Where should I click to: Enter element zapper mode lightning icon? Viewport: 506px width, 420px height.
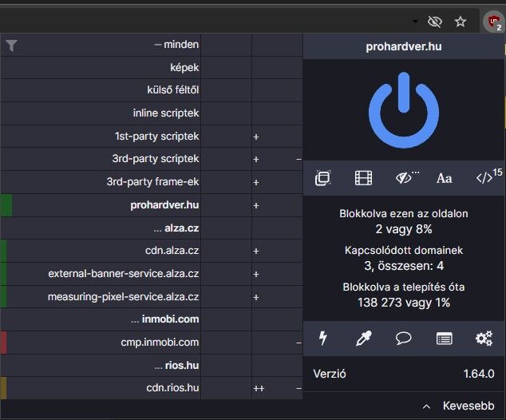coord(322,339)
